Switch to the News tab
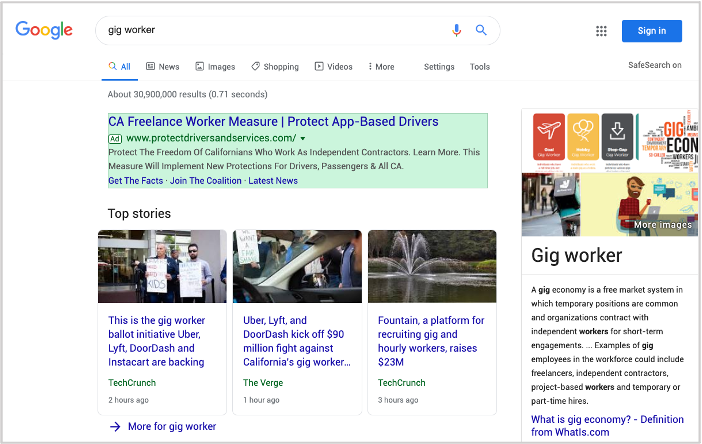702x444 pixels. [163, 67]
